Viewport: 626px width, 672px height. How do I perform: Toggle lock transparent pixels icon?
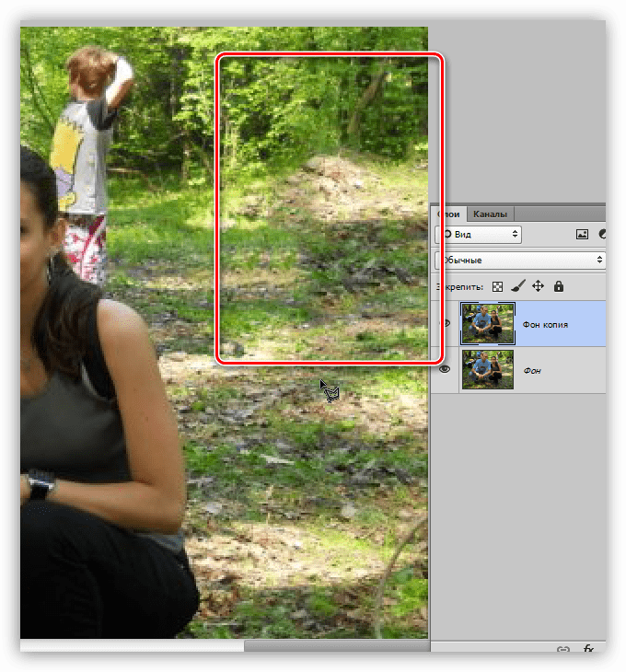click(497, 286)
